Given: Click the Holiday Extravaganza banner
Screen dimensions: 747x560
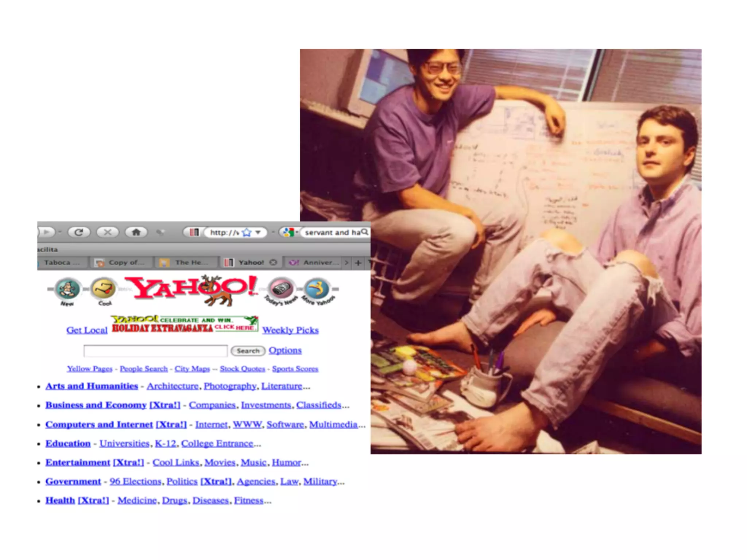Looking at the screenshot, I should click(185, 324).
